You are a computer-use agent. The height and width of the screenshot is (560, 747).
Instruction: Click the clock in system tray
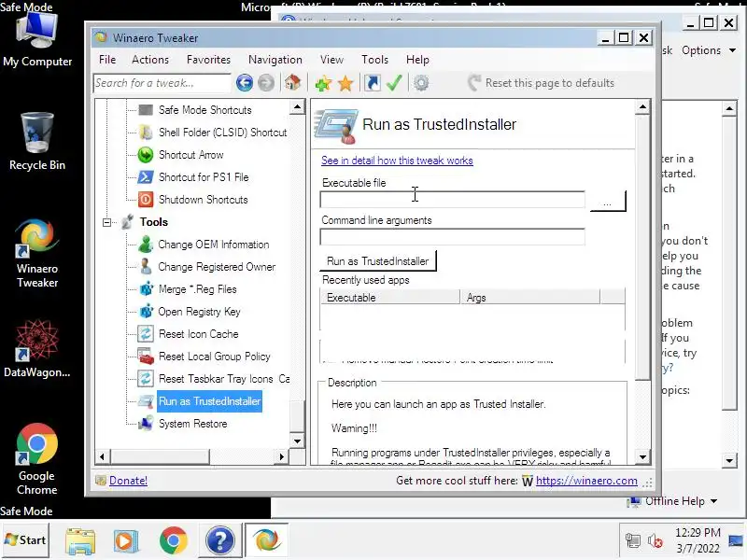pos(698,540)
